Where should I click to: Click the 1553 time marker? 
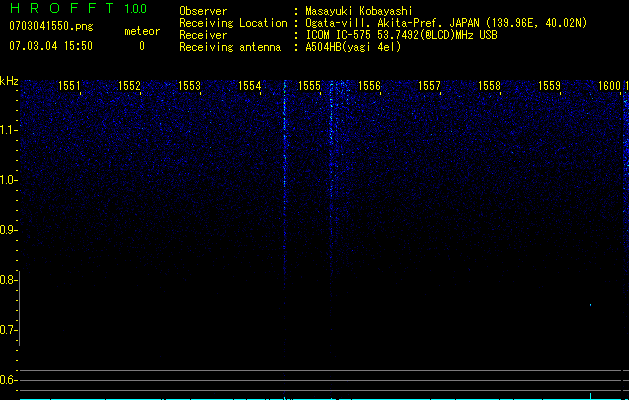pyautogui.click(x=189, y=86)
